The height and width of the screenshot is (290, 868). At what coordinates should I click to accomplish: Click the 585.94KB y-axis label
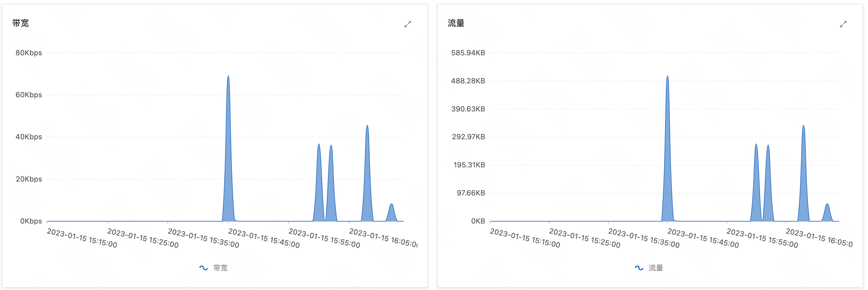tap(468, 53)
